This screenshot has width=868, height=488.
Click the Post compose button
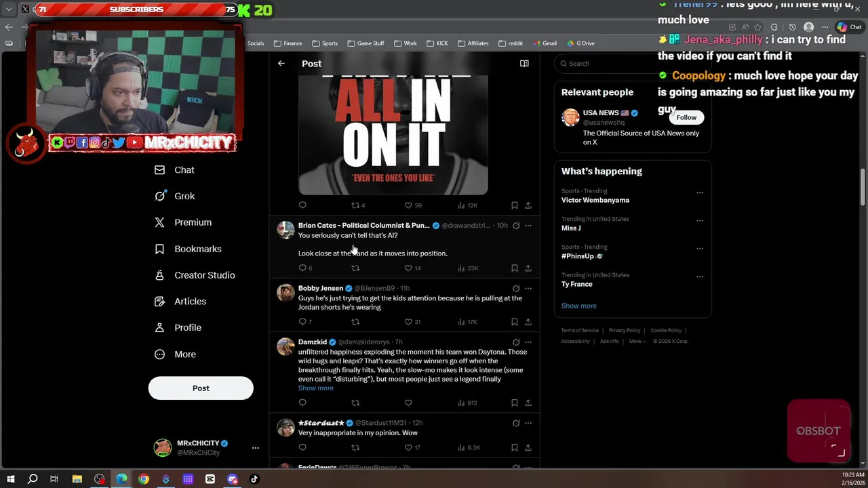click(x=201, y=388)
